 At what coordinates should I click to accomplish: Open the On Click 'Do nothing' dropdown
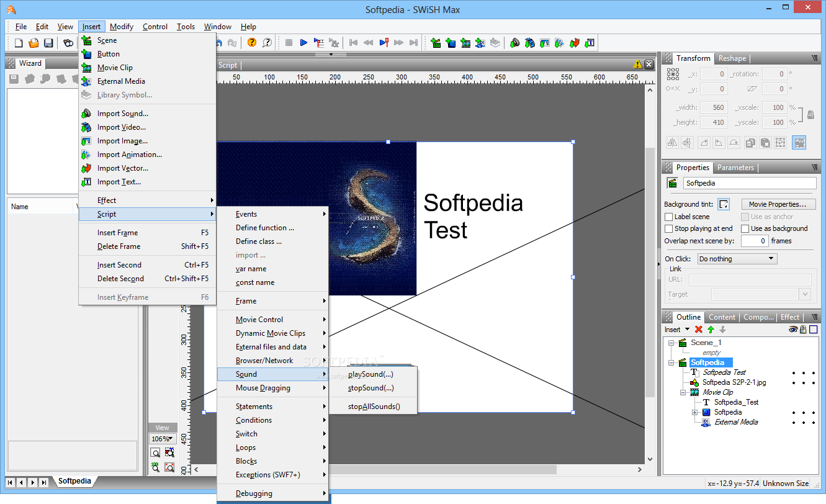pos(737,259)
